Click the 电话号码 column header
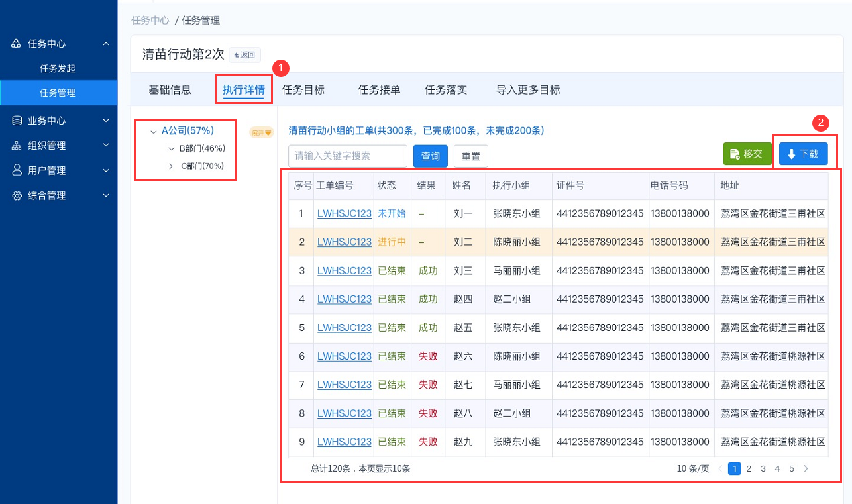The width and height of the screenshot is (852, 504). (669, 186)
